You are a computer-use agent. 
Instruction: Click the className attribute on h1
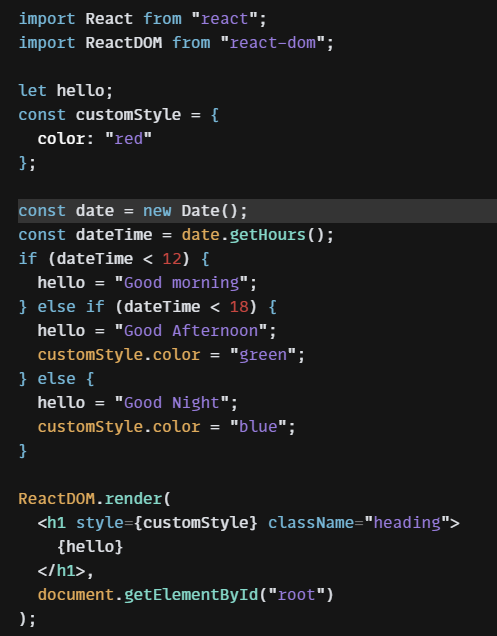click(311, 523)
